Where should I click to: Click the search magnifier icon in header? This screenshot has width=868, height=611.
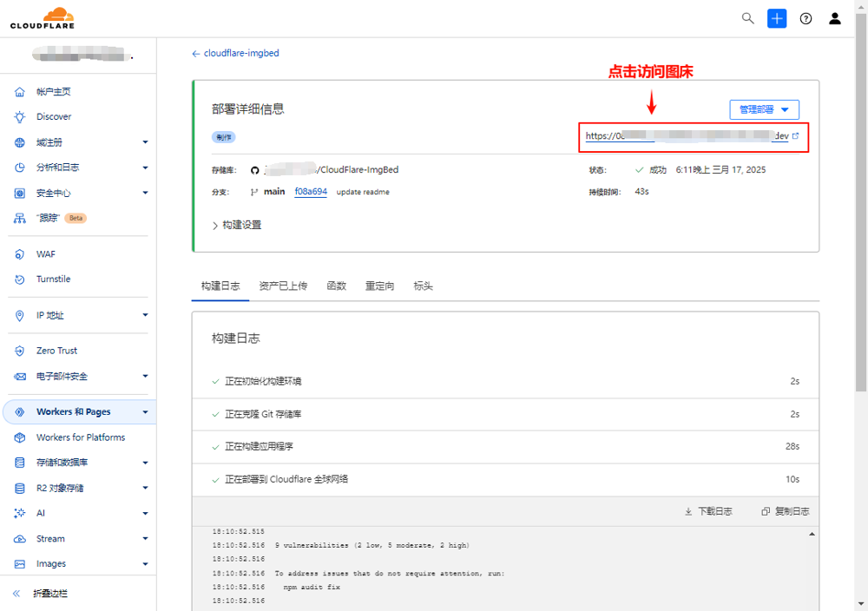click(747, 18)
